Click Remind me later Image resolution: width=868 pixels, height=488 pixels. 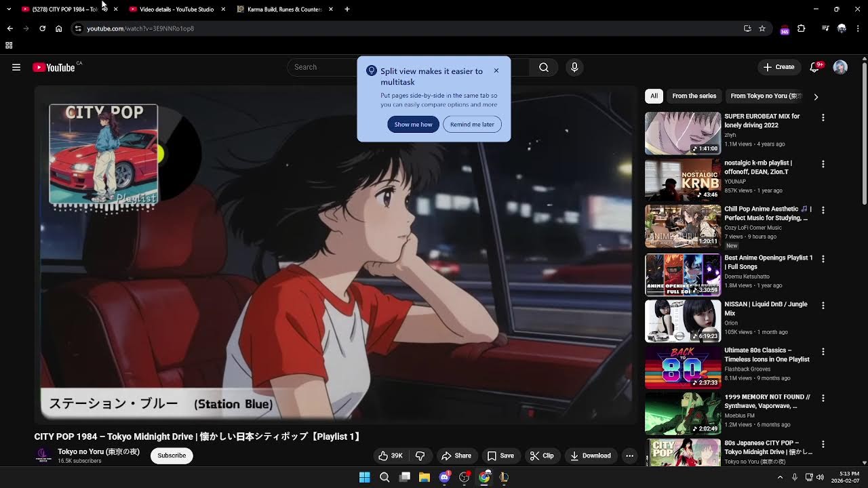tap(472, 125)
